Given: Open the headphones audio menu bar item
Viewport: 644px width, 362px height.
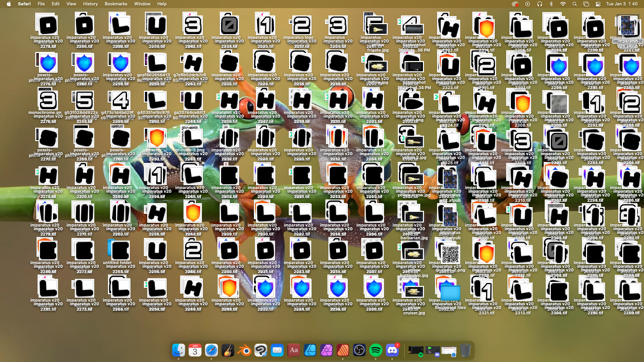Looking at the screenshot, I should click(x=539, y=4).
